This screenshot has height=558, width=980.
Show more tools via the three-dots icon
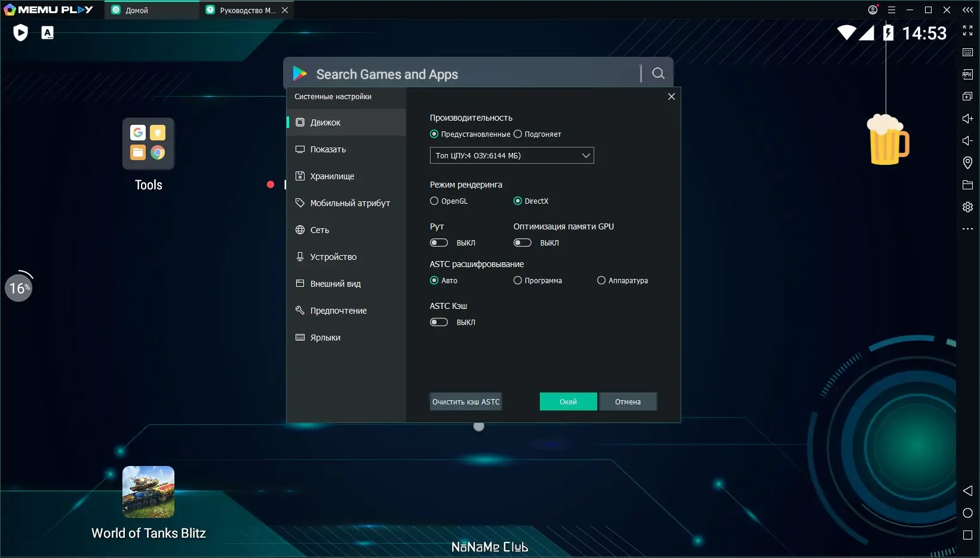(967, 229)
